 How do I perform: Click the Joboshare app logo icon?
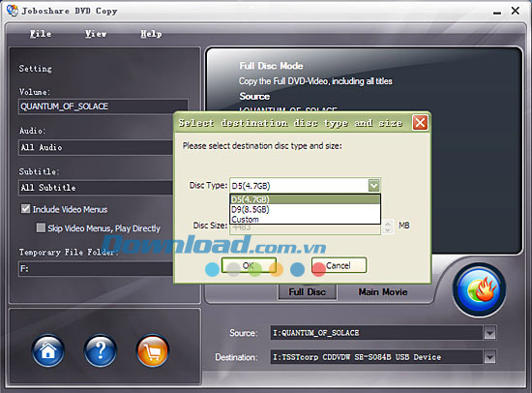(x=13, y=11)
